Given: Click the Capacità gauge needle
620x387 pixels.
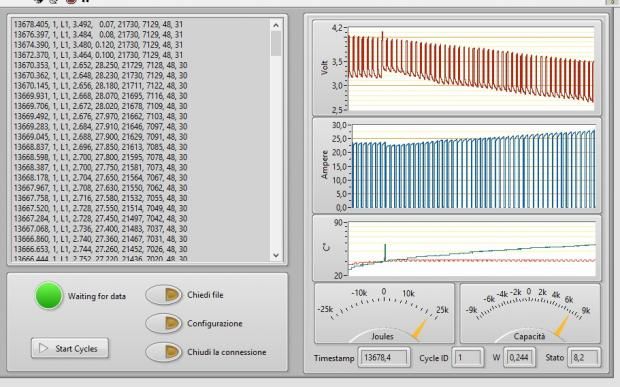Looking at the screenshot, I should (561, 325).
